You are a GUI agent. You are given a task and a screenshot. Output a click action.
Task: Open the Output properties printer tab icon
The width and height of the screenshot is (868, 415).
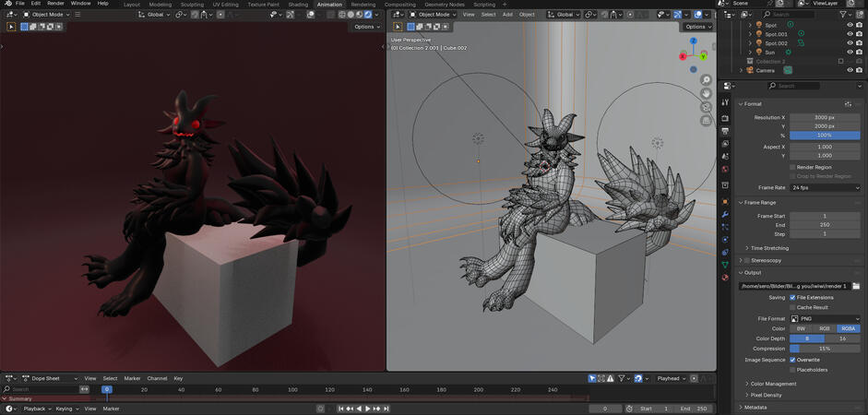pyautogui.click(x=725, y=131)
